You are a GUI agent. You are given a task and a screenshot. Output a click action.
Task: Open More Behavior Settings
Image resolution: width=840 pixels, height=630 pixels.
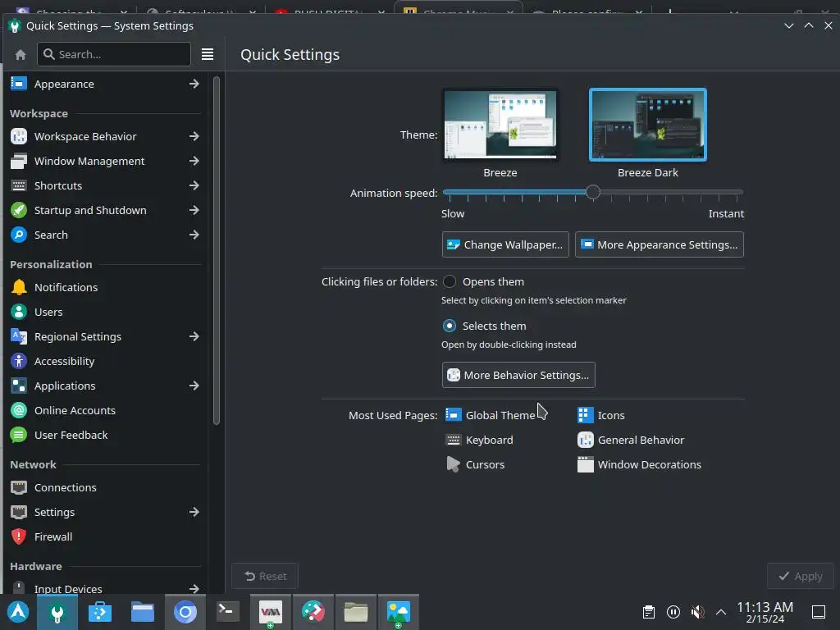point(518,375)
